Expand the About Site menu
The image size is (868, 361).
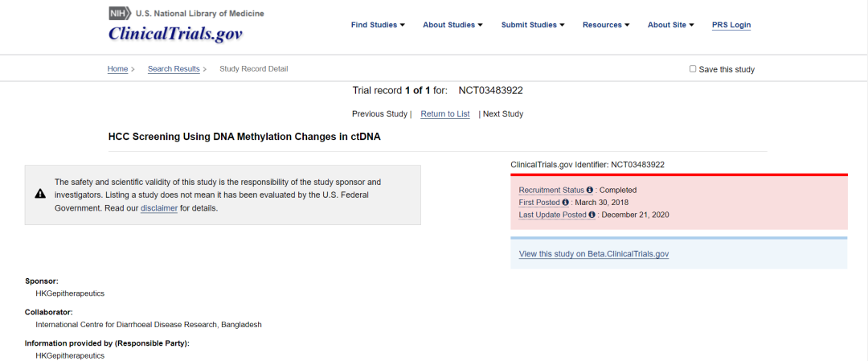click(670, 25)
